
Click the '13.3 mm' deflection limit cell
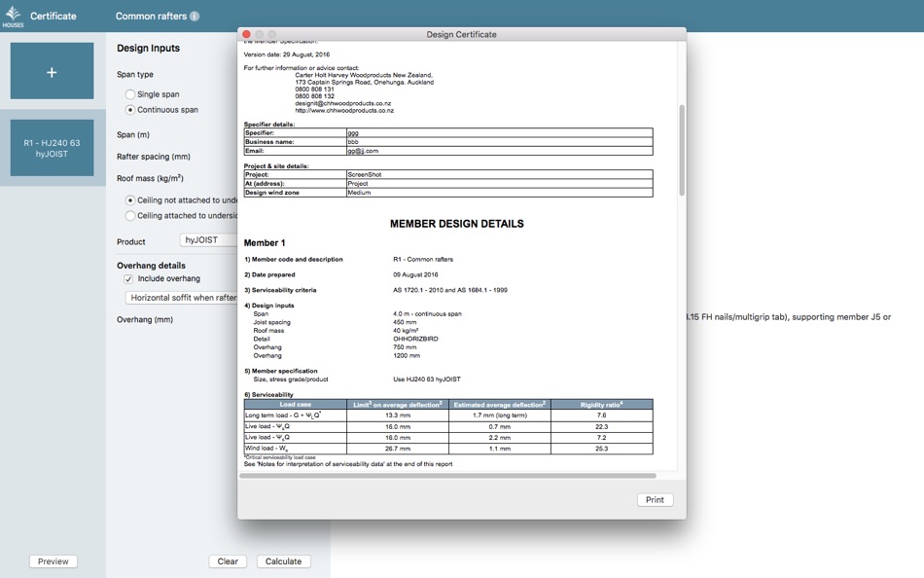[x=398, y=415]
